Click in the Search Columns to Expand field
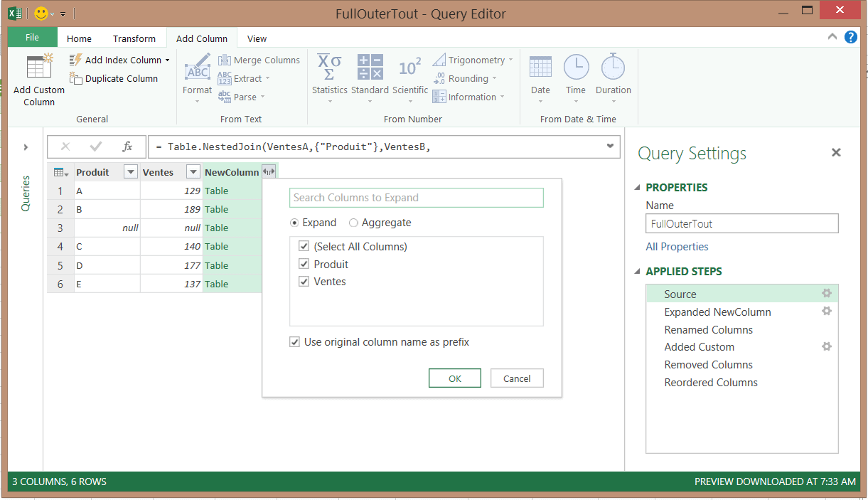Screen dimensions: 868x500 point(416,198)
